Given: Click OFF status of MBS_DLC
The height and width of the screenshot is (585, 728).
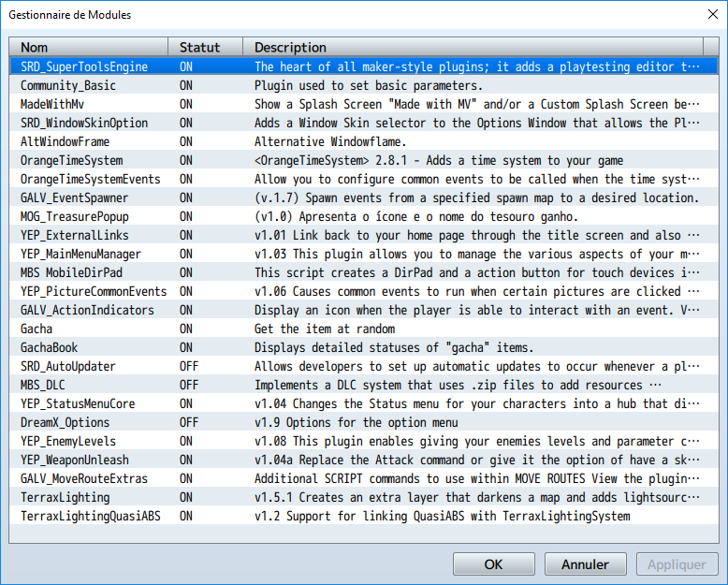Looking at the screenshot, I should (x=189, y=385).
